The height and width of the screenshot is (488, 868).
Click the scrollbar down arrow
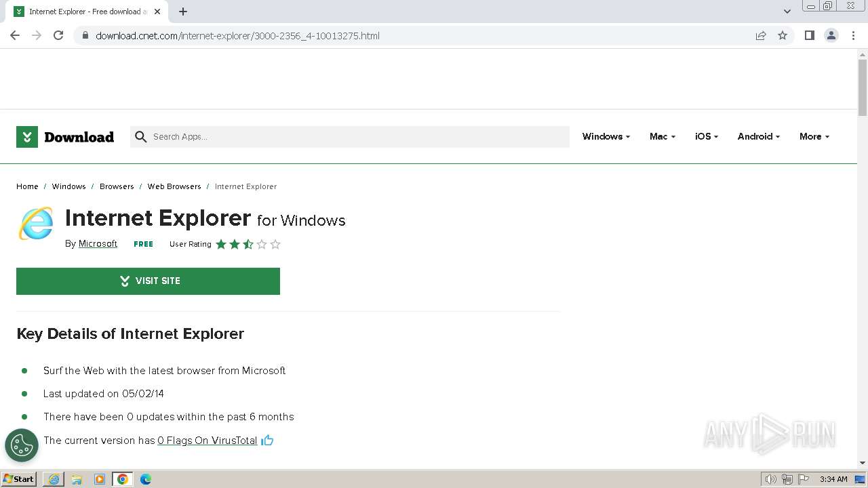[x=863, y=462]
